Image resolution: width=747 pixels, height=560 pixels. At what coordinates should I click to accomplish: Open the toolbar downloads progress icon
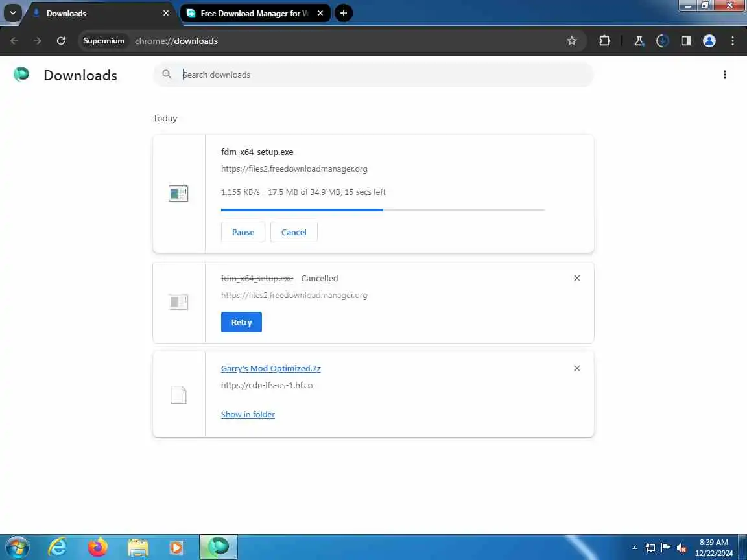[662, 41]
